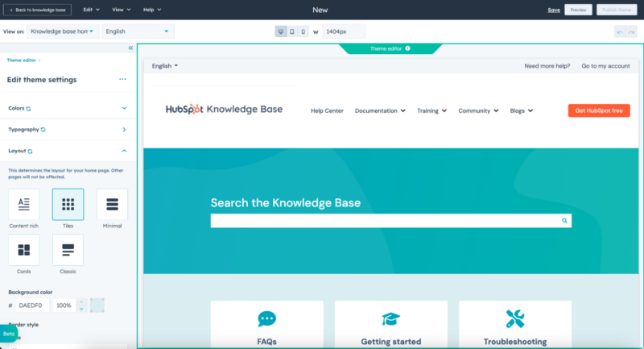
Task: Expand the Documentation nav dropdown
Action: pos(380,110)
